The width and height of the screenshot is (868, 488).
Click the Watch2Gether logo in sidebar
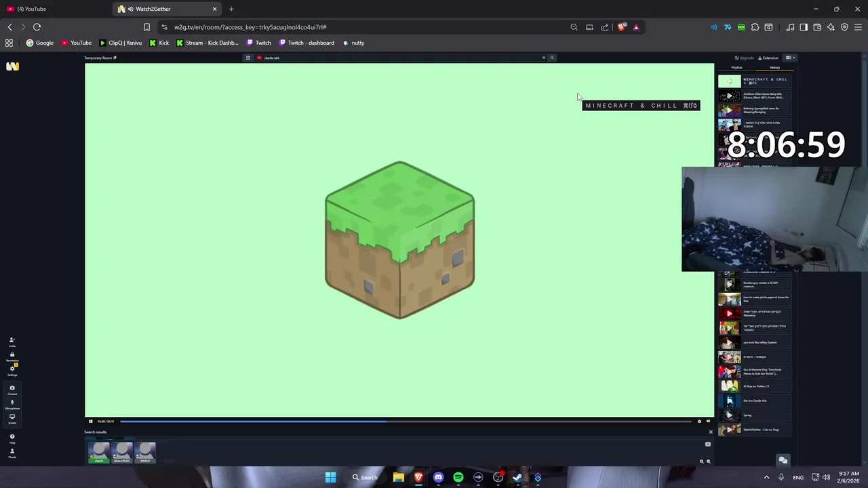point(12,66)
